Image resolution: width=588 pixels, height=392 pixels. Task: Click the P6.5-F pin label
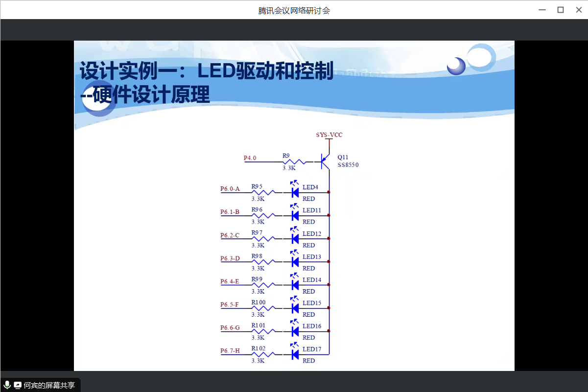pyautogui.click(x=230, y=305)
